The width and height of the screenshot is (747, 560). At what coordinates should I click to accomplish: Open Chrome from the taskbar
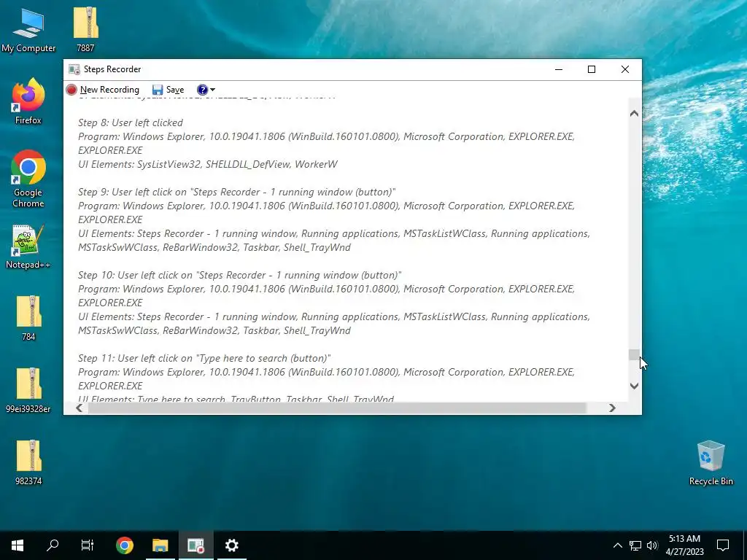(124, 545)
